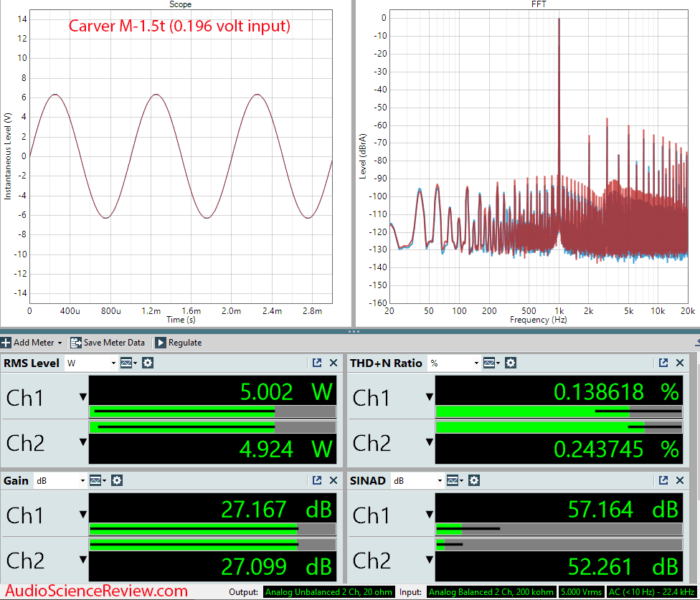
Task: Click THD+N Ratio Ch2 bar graph
Action: (559, 427)
